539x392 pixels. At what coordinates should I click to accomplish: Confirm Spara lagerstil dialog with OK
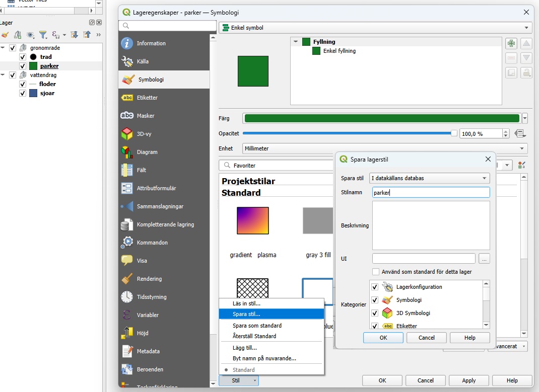click(x=383, y=338)
